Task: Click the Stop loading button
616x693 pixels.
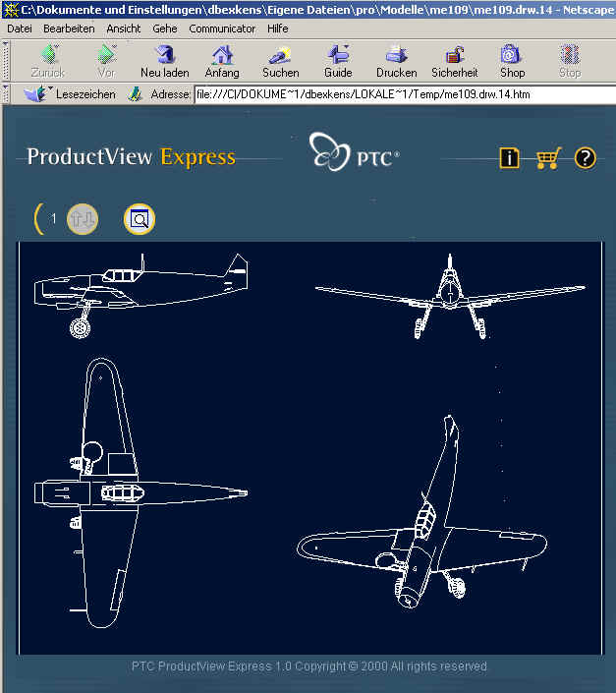Action: 570,61
